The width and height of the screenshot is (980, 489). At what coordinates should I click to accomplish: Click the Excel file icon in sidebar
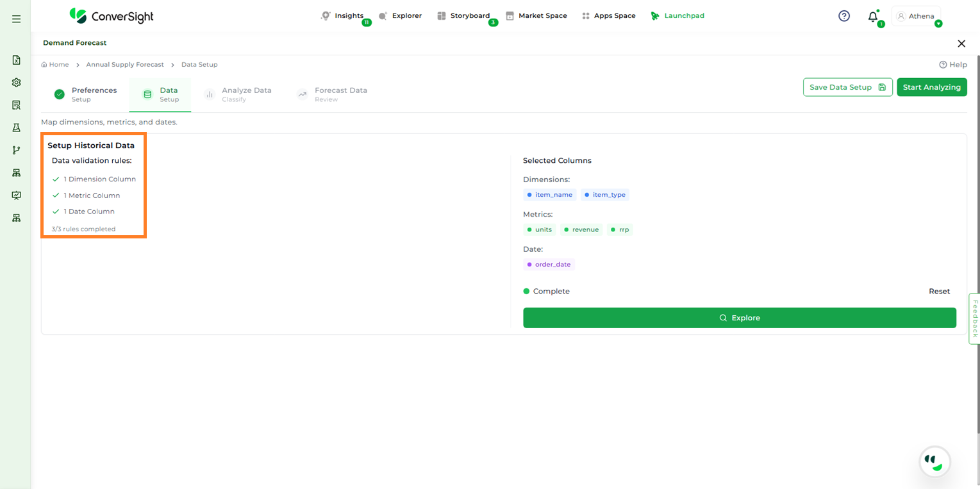click(17, 60)
